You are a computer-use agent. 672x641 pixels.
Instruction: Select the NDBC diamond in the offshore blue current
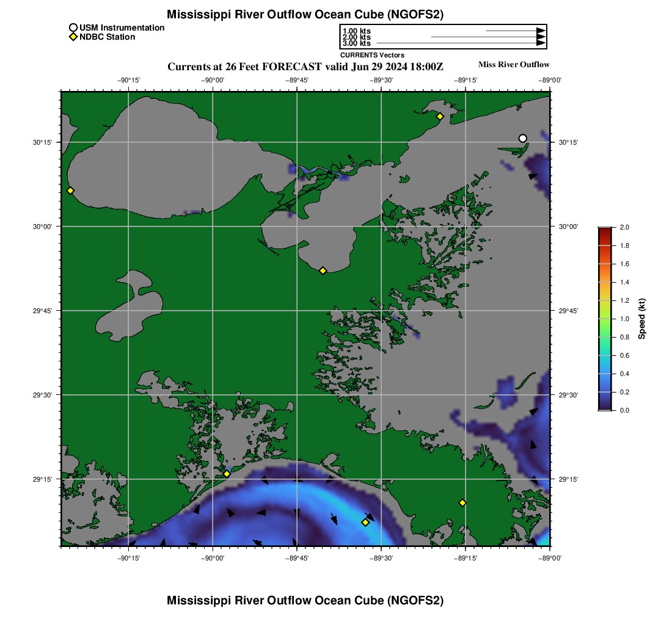pyautogui.click(x=365, y=522)
